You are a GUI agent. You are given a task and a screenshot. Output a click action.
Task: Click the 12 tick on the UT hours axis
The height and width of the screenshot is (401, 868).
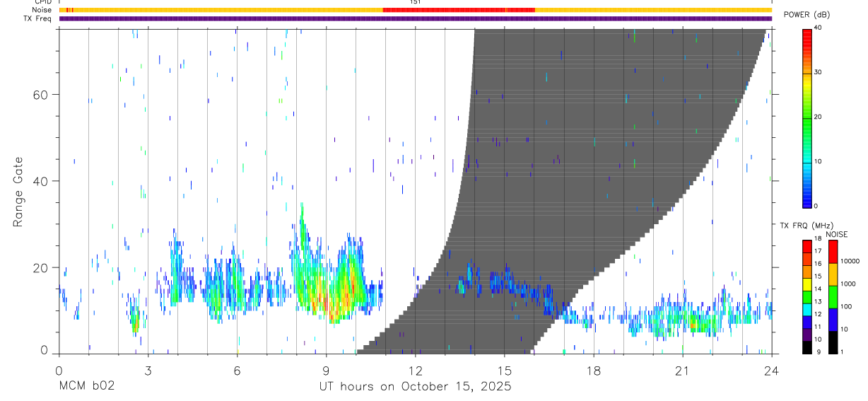416,370
